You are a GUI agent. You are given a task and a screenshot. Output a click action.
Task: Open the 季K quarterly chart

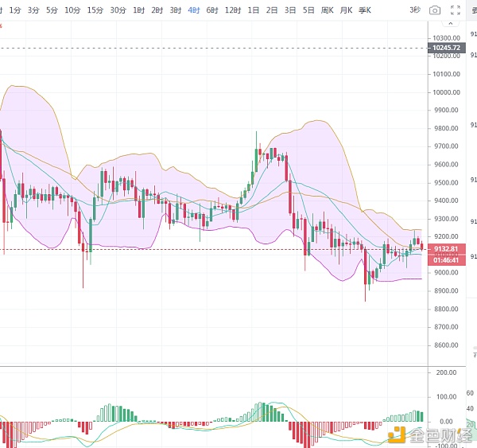[x=365, y=10]
